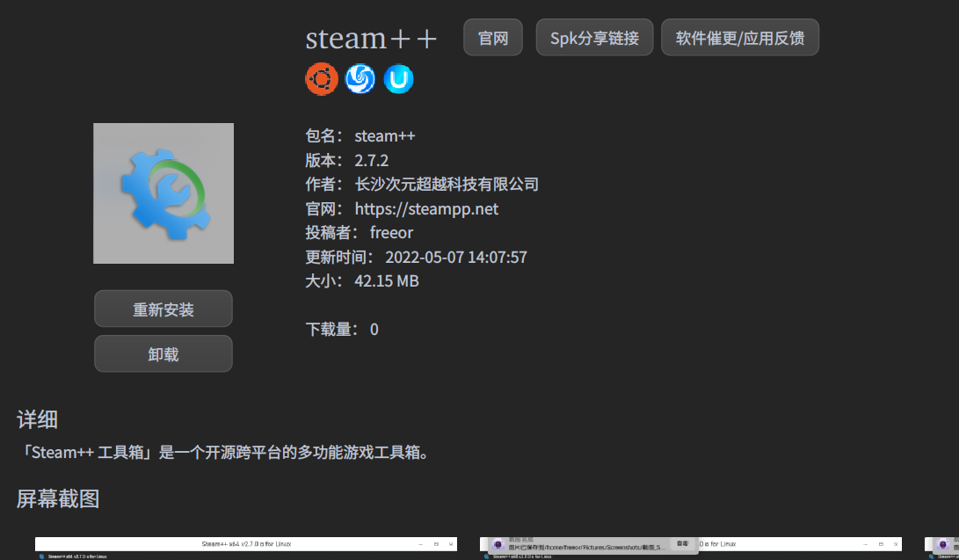Copy the Spk分享链接 share link
Viewport: 959px width, 560px height.
pyautogui.click(x=594, y=37)
